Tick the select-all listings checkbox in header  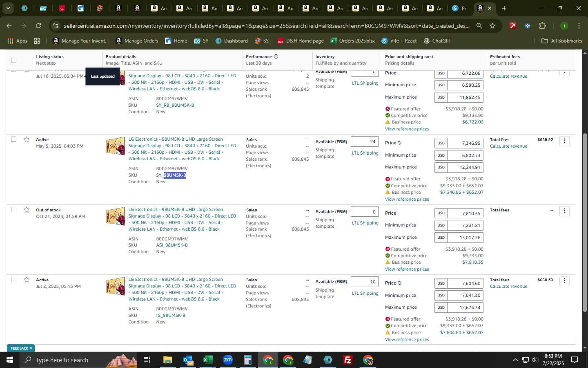pos(13,60)
